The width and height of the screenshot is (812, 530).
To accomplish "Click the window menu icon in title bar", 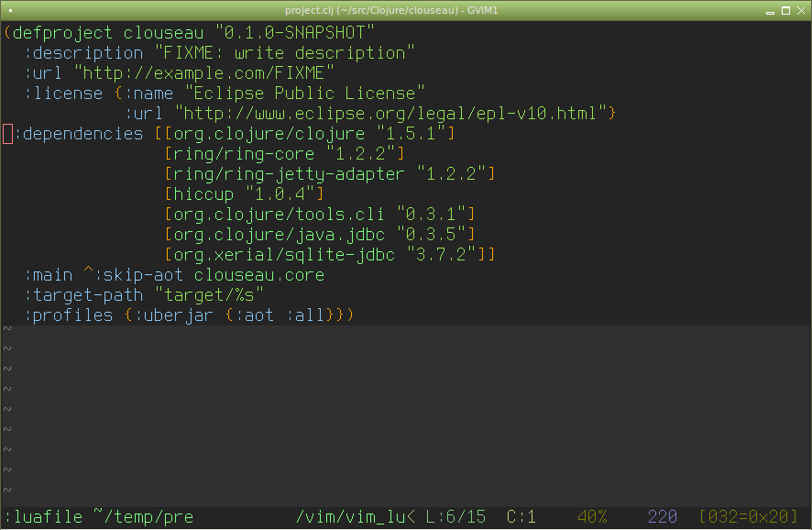I will click(x=10, y=10).
